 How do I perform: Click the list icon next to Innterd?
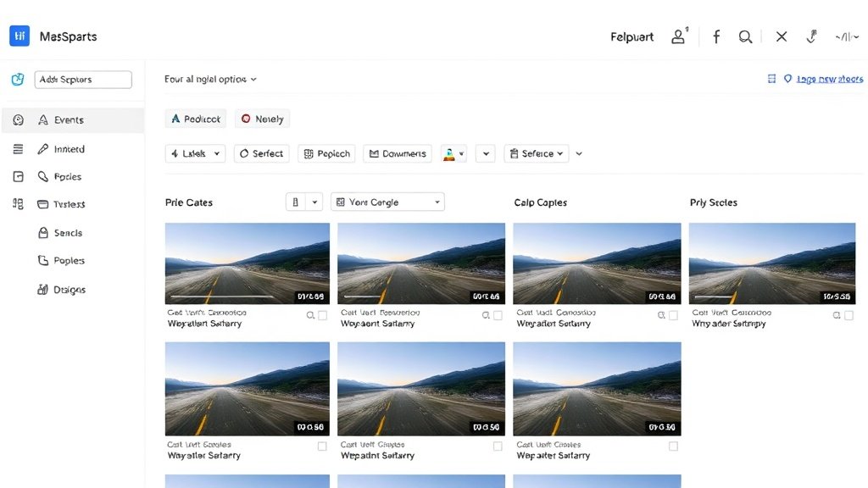19,149
